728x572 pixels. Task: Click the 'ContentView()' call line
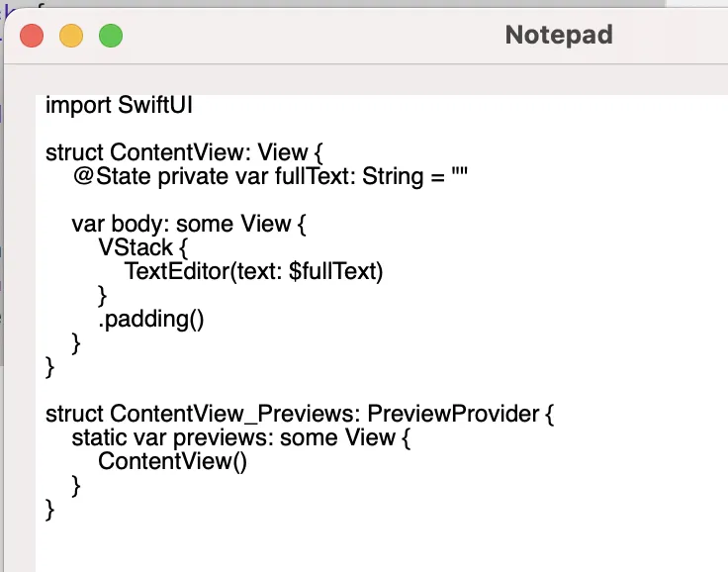pos(172,461)
